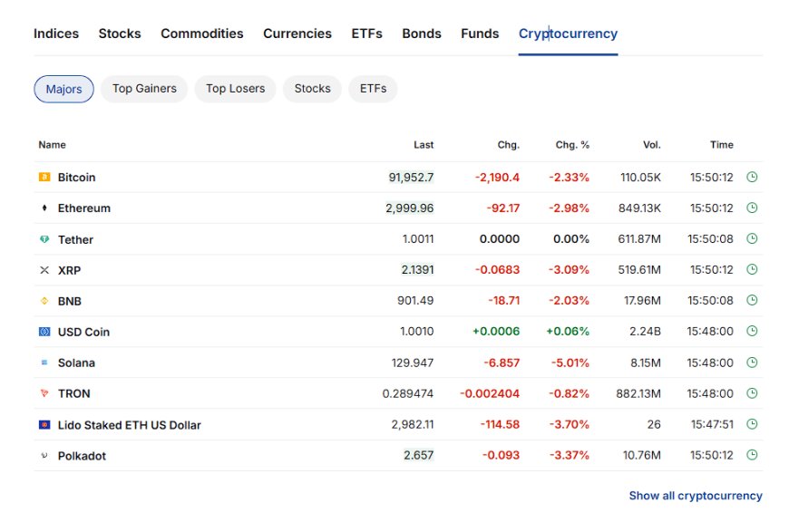Click the USD Coin logo icon
Screen dimensions: 789x532
[x=44, y=332]
